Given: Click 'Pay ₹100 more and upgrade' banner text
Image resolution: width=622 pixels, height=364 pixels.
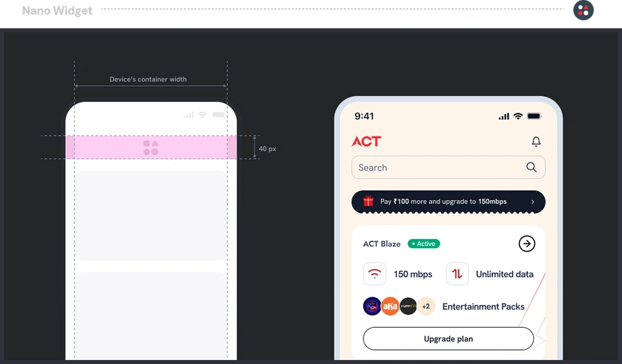Looking at the screenshot, I should click(x=443, y=201).
